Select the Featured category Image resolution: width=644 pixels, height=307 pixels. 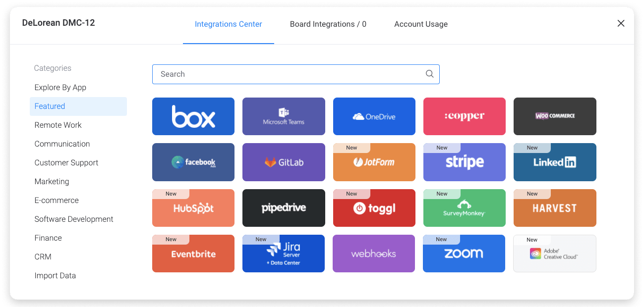pos(78,106)
